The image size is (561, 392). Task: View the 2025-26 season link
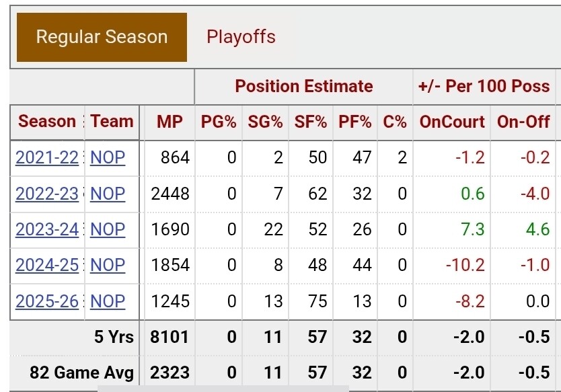tap(47, 301)
